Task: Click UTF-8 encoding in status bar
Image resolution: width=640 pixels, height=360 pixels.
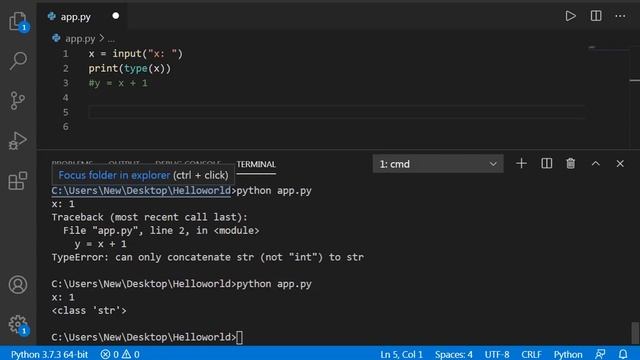Action: point(497,354)
